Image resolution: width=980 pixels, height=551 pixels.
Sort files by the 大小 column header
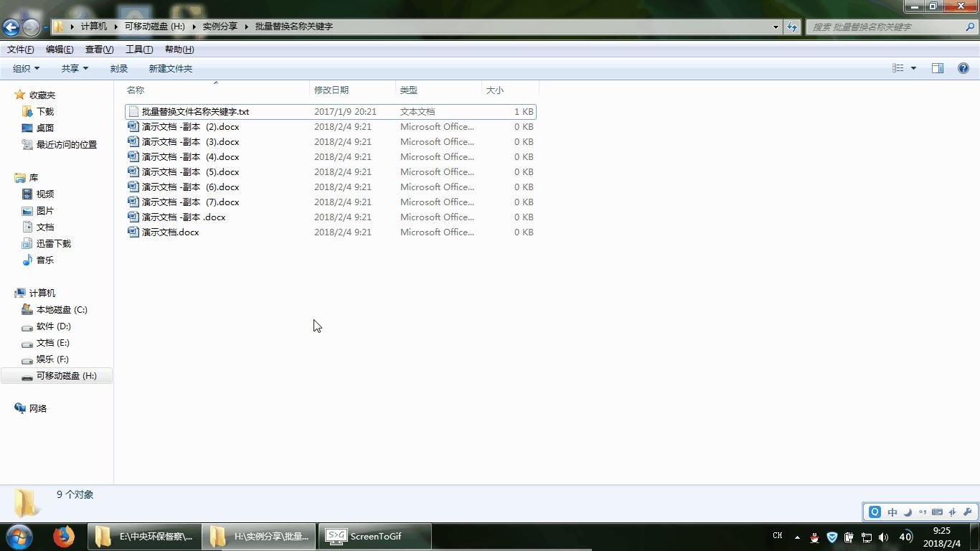click(x=510, y=90)
